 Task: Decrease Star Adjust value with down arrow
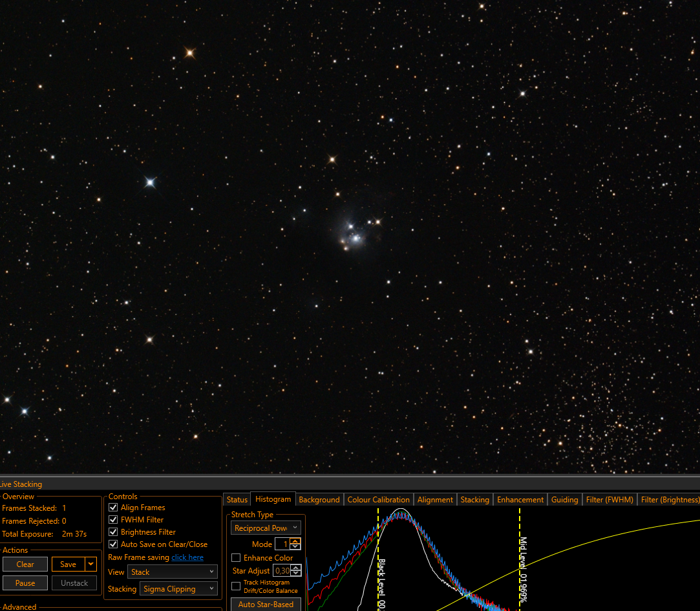297,573
